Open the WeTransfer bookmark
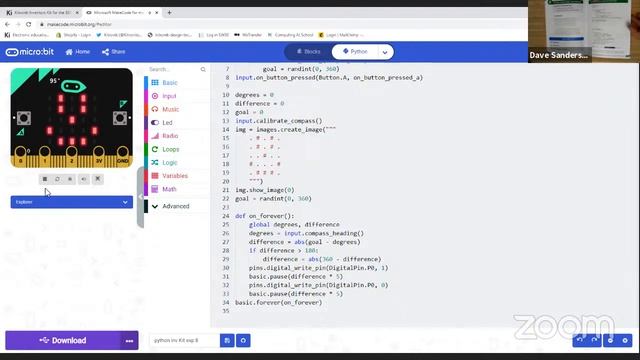Screen dimensions: 640x360 (x=248, y=35)
